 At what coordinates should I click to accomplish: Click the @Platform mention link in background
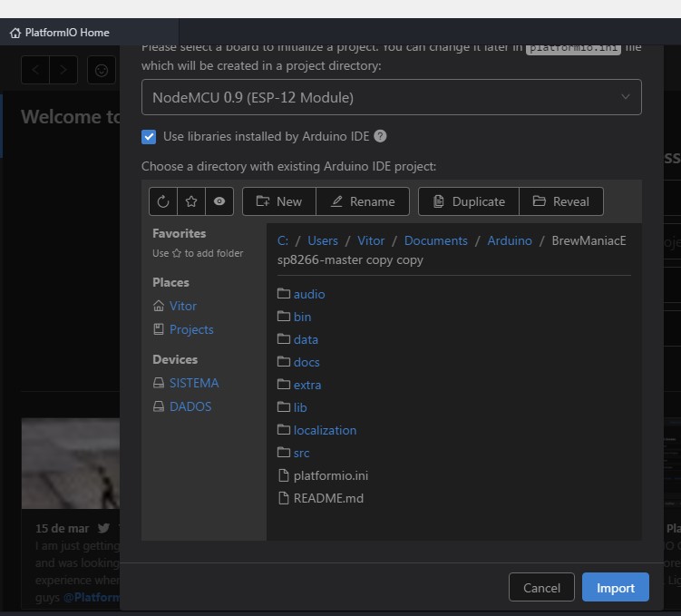click(92, 597)
